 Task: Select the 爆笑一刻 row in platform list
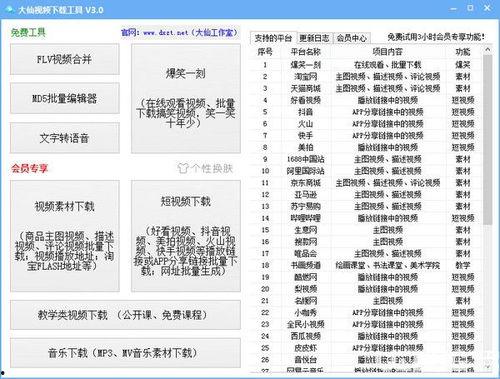coord(365,65)
